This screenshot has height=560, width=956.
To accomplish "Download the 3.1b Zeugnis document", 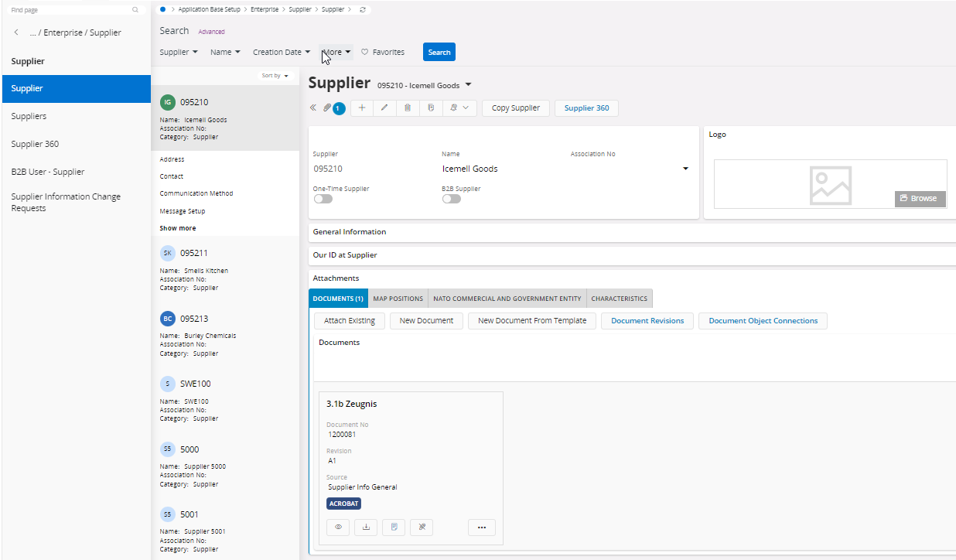I will [x=366, y=528].
